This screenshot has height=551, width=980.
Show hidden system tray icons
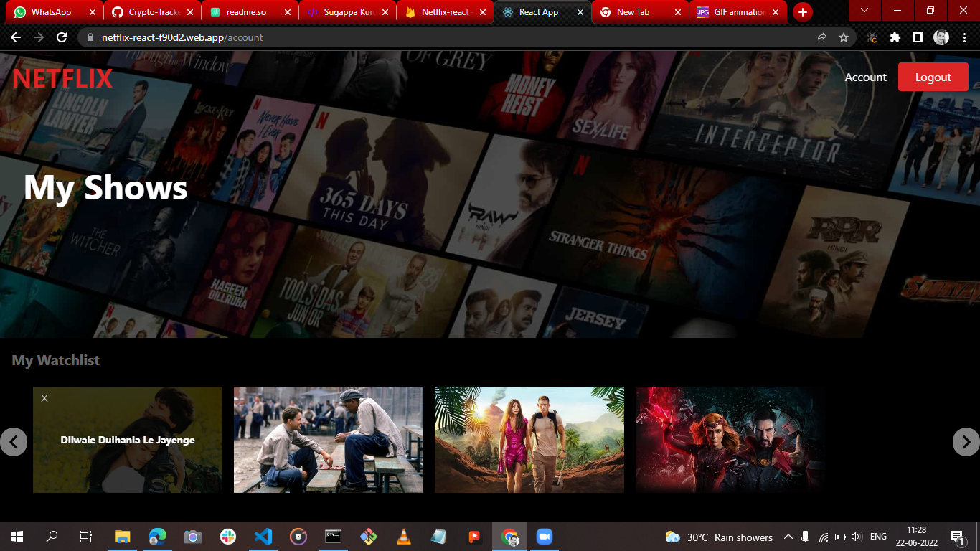click(788, 537)
